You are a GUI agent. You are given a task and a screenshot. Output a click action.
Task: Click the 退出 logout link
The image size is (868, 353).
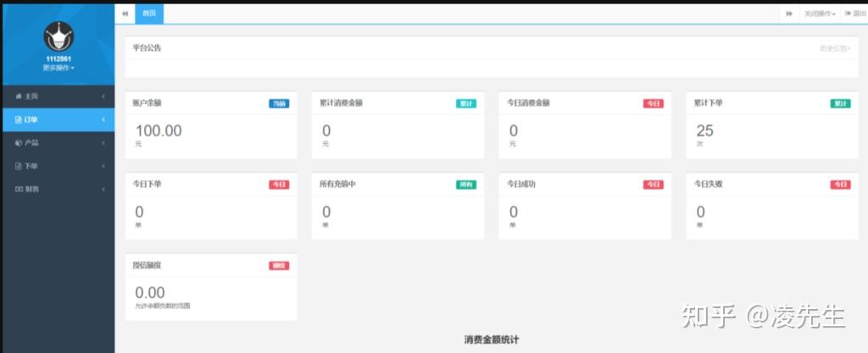tap(854, 14)
